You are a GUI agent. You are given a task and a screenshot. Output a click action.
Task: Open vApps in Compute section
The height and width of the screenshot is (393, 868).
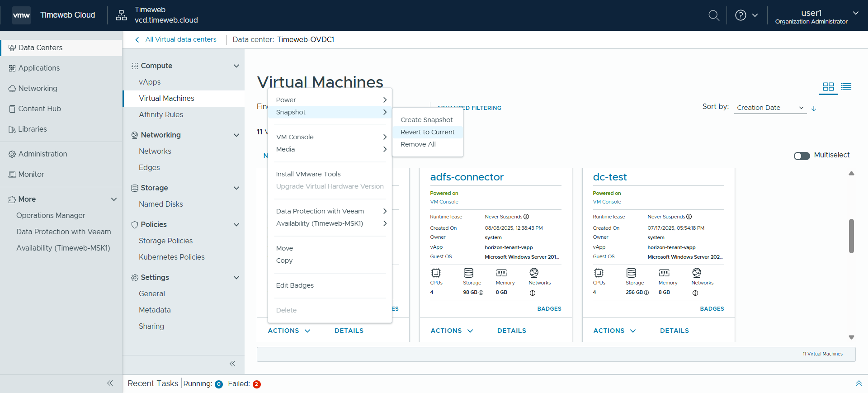(150, 82)
